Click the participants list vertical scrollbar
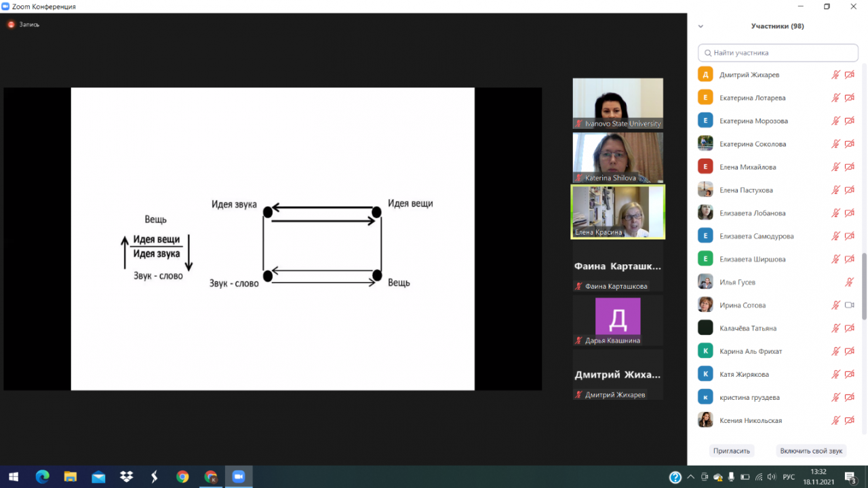868x488 pixels. [863, 285]
